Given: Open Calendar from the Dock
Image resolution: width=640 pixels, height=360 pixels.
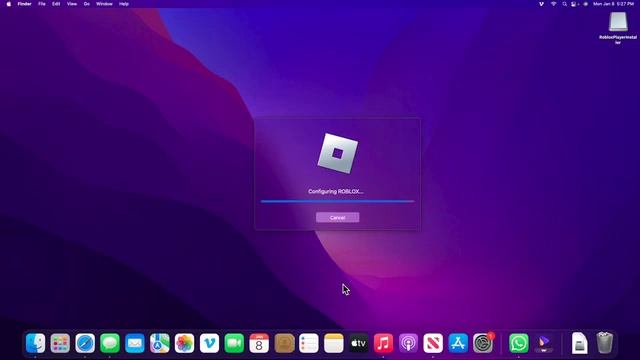Looking at the screenshot, I should [x=259, y=343].
